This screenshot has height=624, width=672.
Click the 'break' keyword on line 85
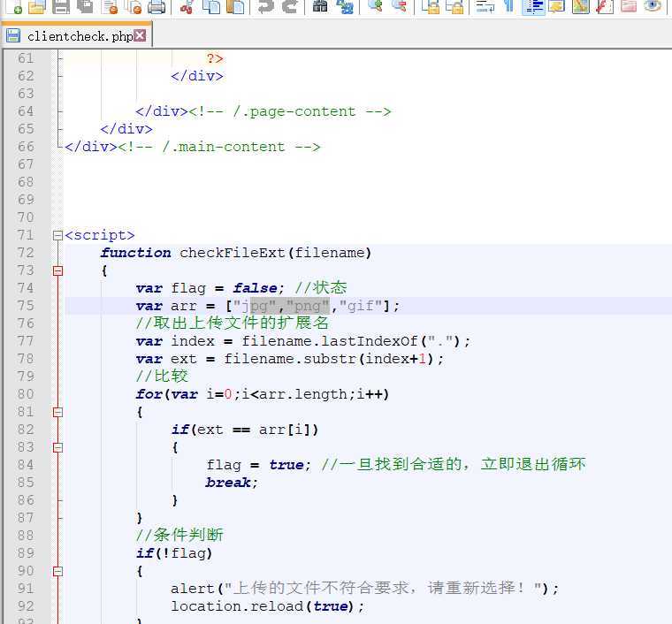pyautogui.click(x=228, y=483)
